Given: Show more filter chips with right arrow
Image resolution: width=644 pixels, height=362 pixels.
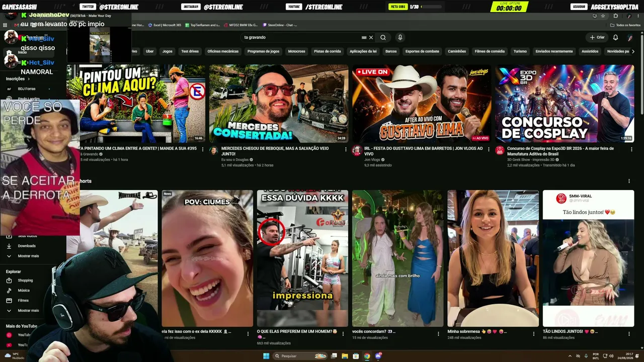Looking at the screenshot, I should 632,51.
